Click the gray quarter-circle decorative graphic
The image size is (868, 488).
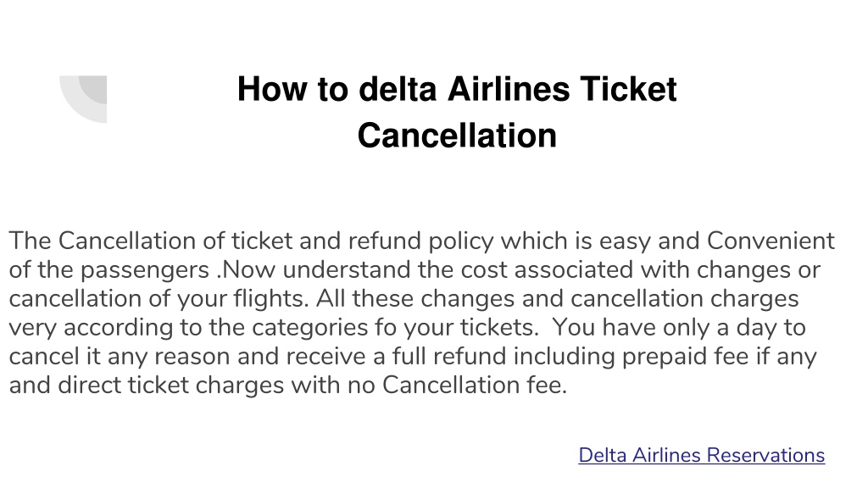83,99
